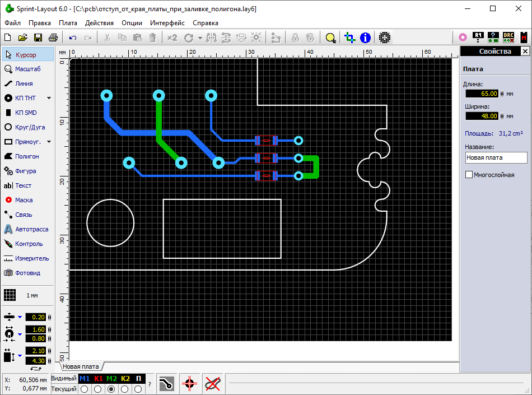Select the Полигон tool
This screenshot has height=395, width=532.
click(x=27, y=156)
